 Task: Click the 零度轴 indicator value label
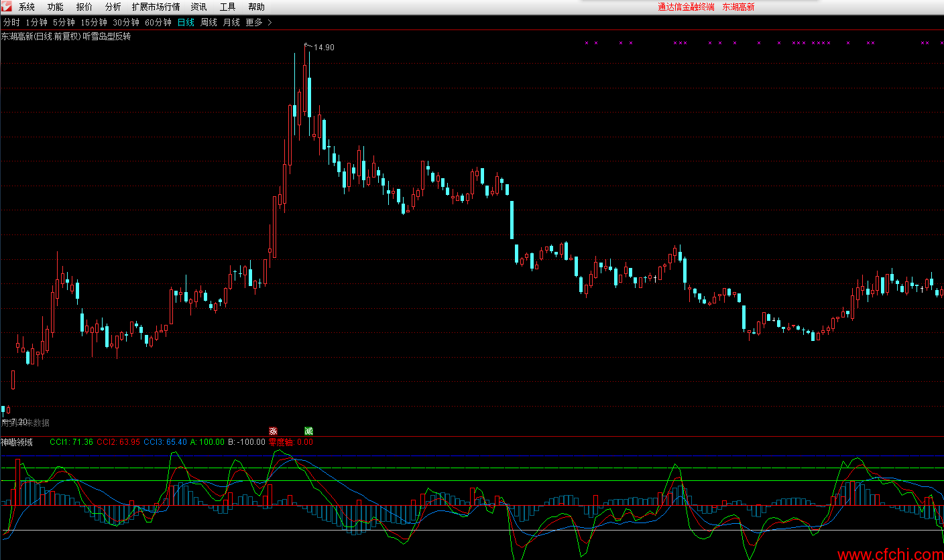[x=290, y=442]
